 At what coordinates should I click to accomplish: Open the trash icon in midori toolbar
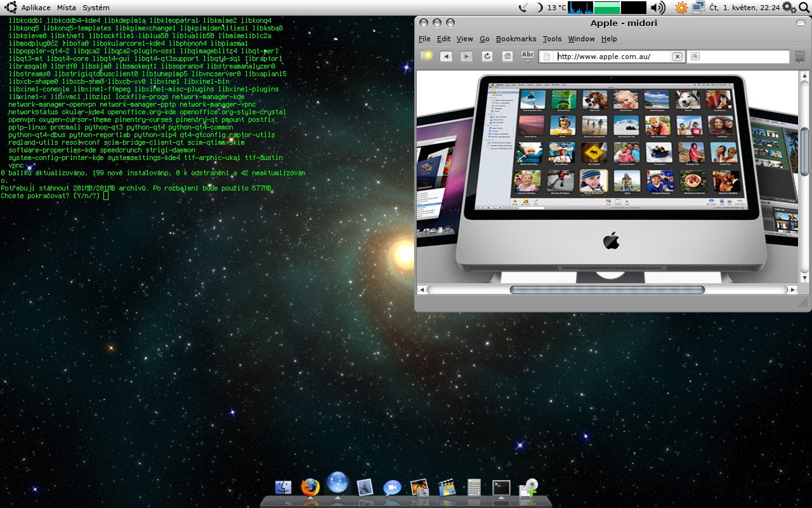(x=800, y=57)
